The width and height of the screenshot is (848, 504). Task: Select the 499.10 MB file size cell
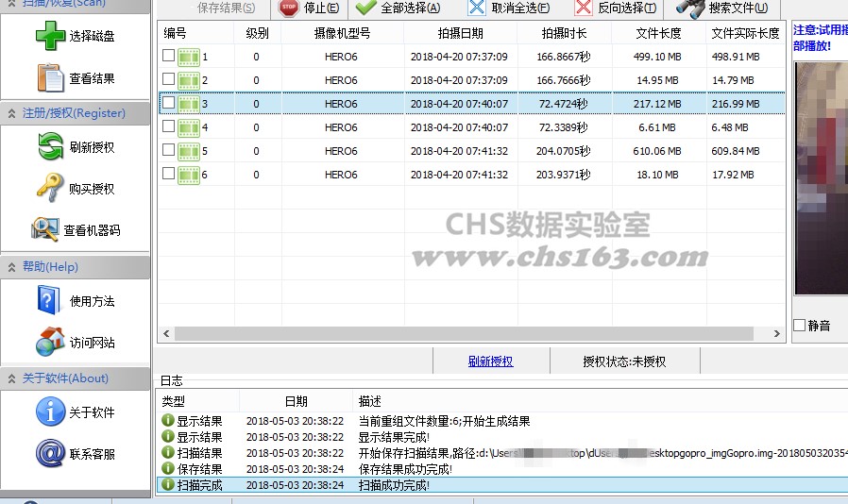click(x=657, y=57)
